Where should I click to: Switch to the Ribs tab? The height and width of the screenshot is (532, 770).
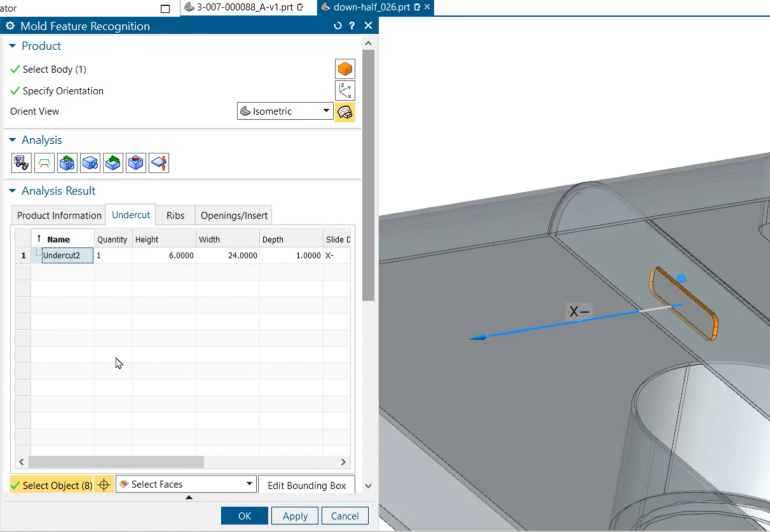(x=174, y=215)
